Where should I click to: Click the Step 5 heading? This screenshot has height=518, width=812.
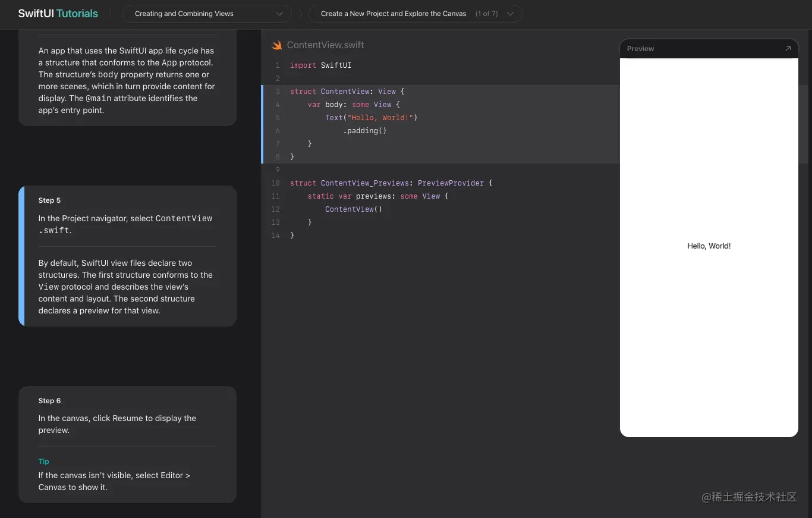49,200
